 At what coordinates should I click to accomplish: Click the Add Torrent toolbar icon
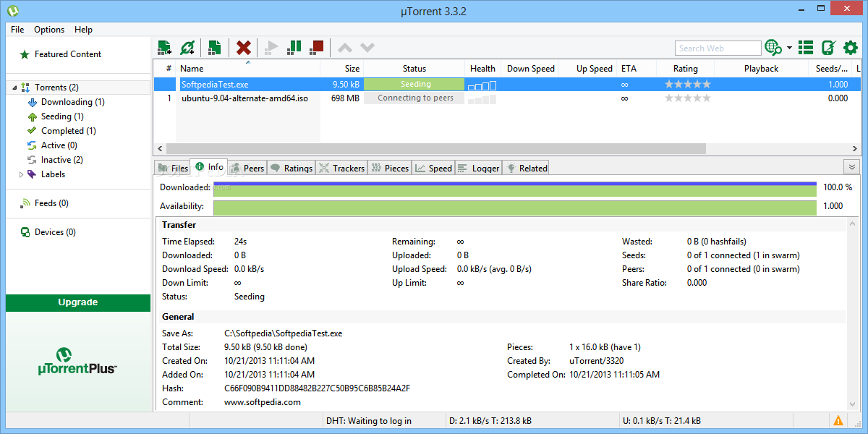164,48
